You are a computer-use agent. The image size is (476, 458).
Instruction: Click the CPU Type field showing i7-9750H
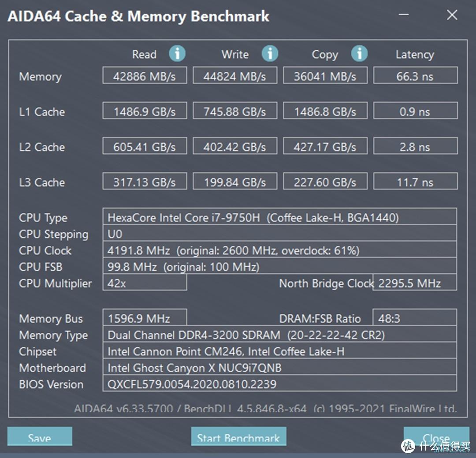point(279,216)
